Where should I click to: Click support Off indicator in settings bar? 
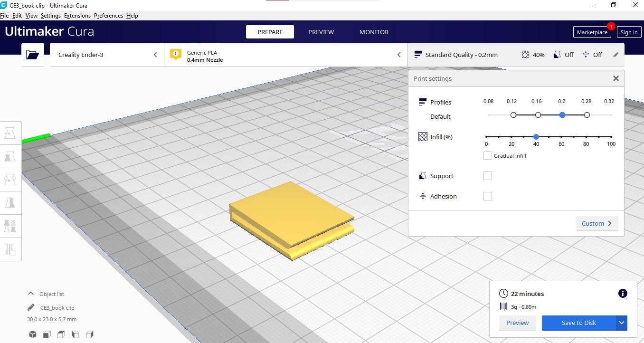[x=564, y=55]
